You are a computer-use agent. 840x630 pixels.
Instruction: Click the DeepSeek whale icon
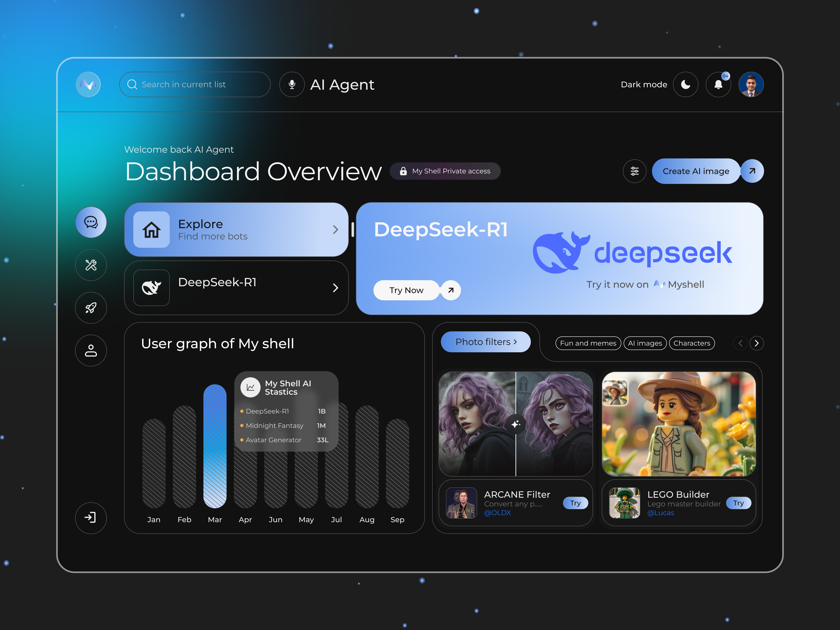pos(151,288)
